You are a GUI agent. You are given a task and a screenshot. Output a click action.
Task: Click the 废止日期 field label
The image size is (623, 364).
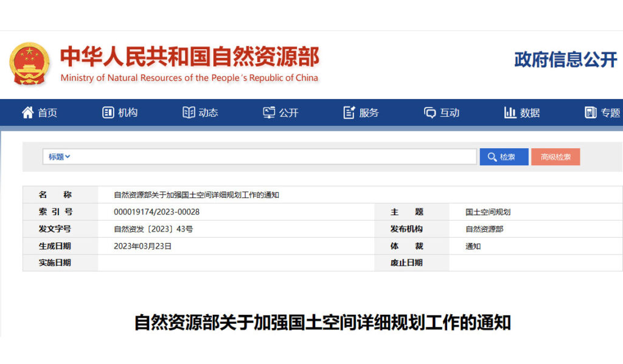[406, 263]
